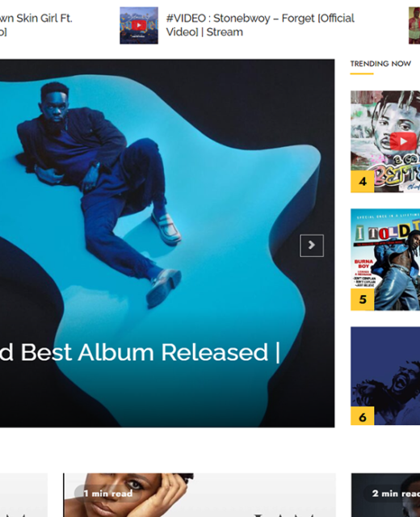Image resolution: width=420 pixels, height=517 pixels.
Task: Open the Stonebwoy Forget video thumbnail
Action: tap(139, 25)
